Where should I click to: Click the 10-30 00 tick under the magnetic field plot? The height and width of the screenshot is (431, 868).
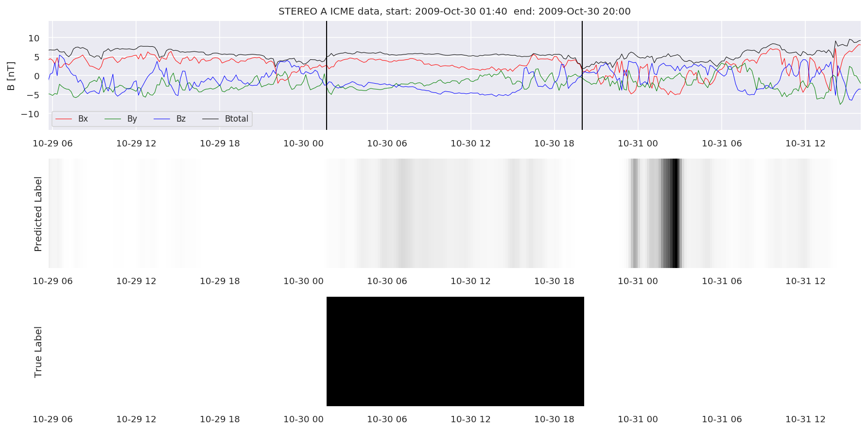pyautogui.click(x=303, y=144)
